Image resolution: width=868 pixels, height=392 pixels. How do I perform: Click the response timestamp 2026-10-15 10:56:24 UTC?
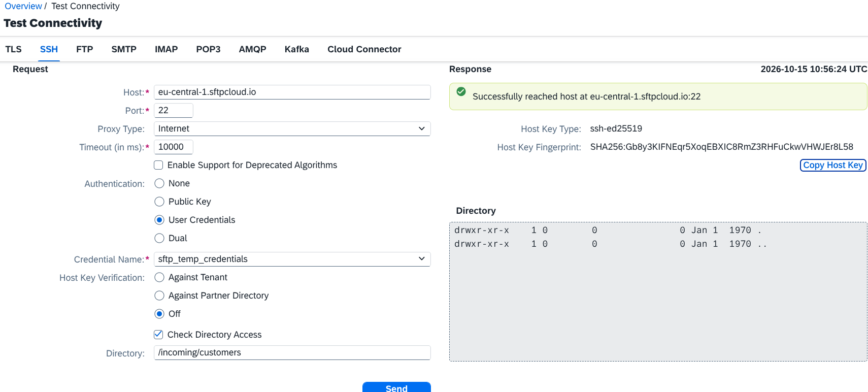[814, 69]
